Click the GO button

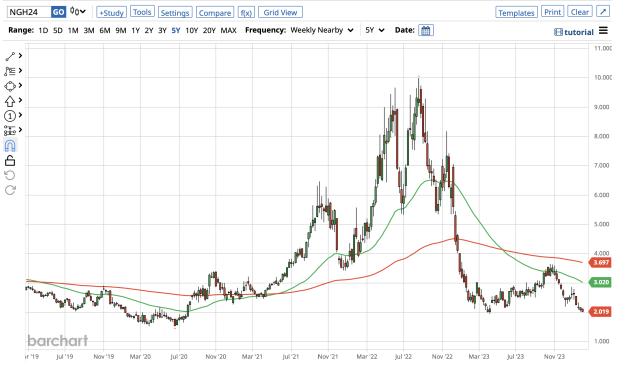pos(58,12)
